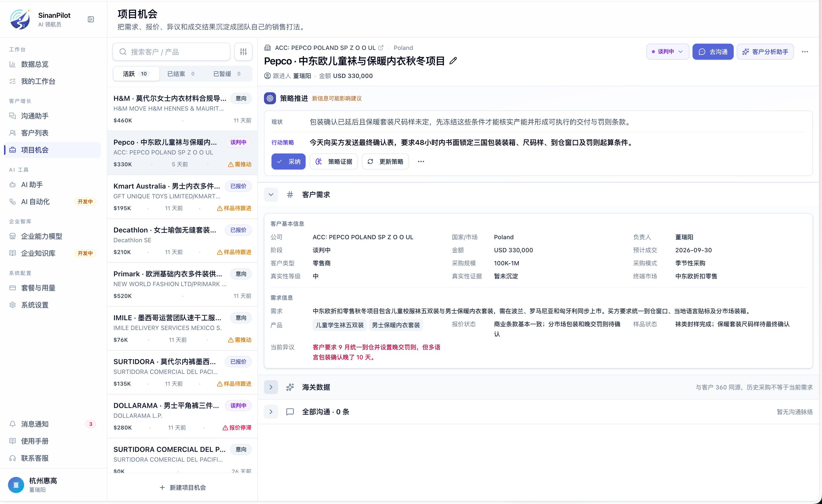Viewport: 822px width, 504px height.
Task: Click 新信息可能影响建议 notice
Action: [337, 98]
